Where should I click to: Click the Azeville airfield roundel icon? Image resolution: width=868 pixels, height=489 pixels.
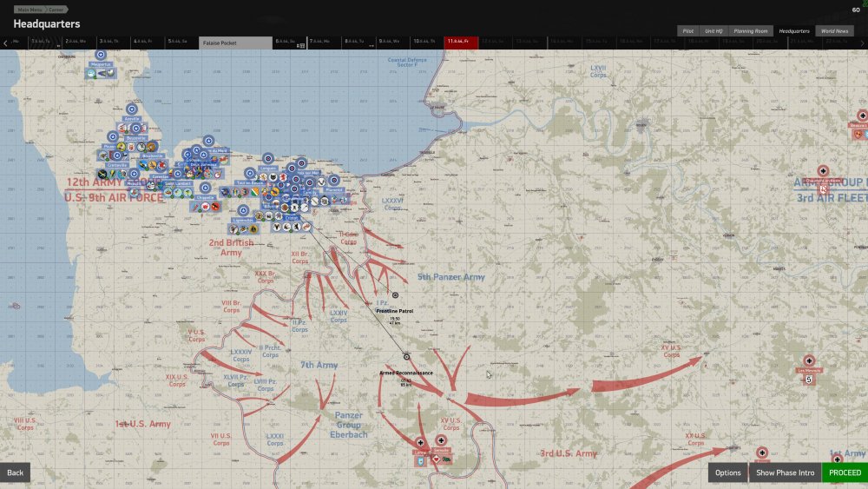(132, 109)
